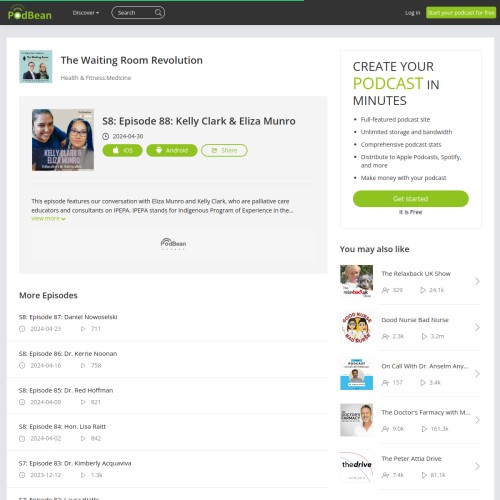Image resolution: width=500 pixels, height=500 pixels.
Task: Open chevron arrow for The Peter Attia Drive
Action: coord(477,466)
